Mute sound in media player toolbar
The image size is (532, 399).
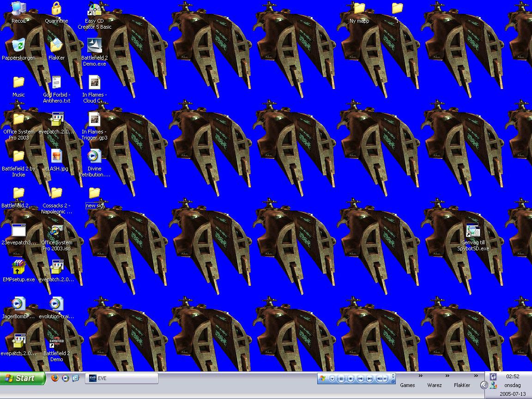[x=379, y=379]
